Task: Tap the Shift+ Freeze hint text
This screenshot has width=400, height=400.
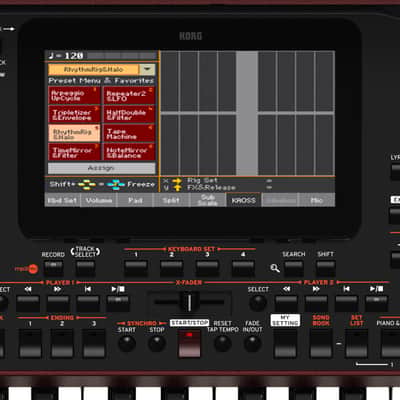Action: pos(102,184)
